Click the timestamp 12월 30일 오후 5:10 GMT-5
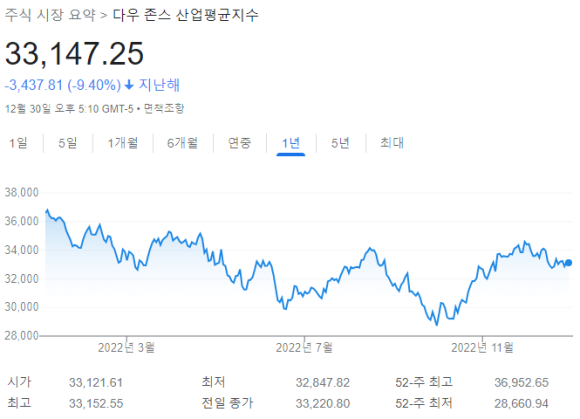Image resolution: width=580 pixels, height=419 pixels. click(69, 108)
